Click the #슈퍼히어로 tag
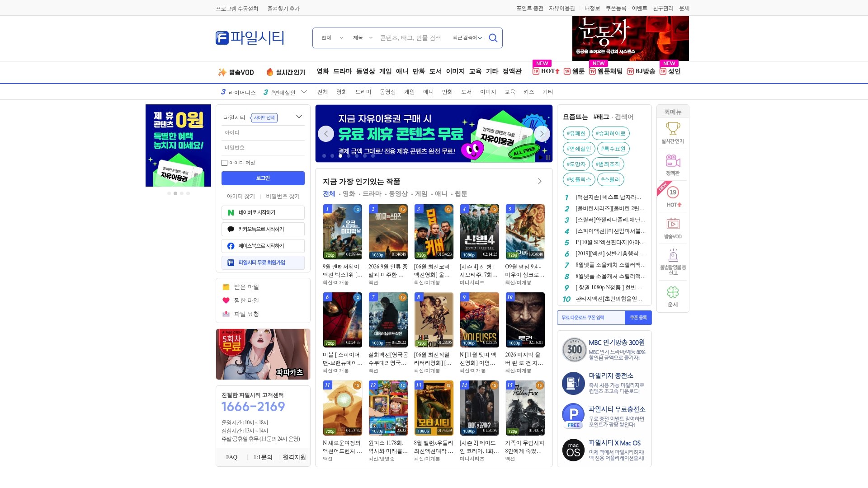This screenshot has height=488, width=868. pos(610,134)
